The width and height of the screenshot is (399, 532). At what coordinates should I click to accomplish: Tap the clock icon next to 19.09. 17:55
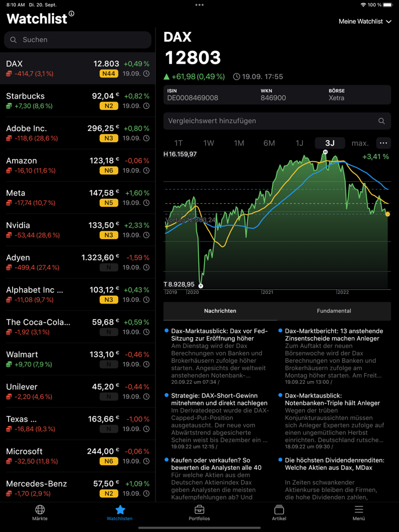[x=237, y=77]
